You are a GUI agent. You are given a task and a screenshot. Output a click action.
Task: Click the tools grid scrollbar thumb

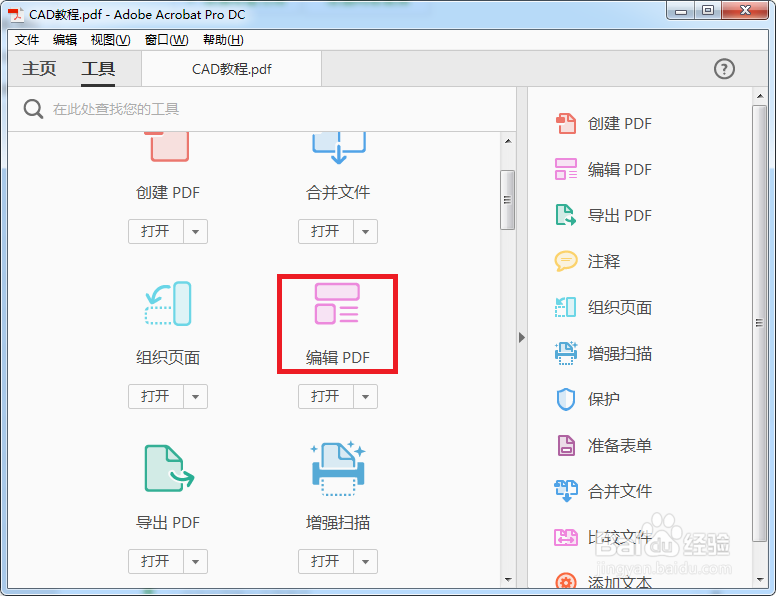pyautogui.click(x=507, y=200)
